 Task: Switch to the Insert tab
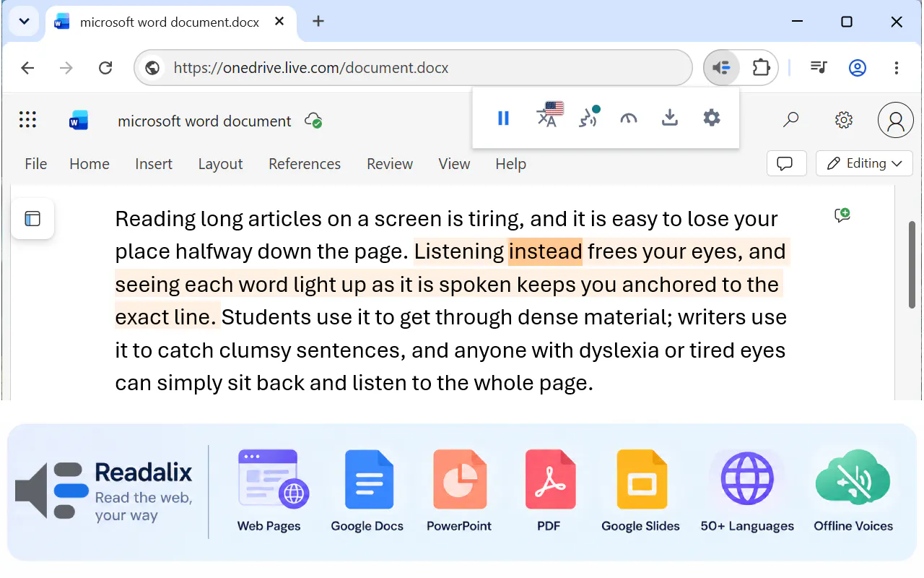pos(154,164)
